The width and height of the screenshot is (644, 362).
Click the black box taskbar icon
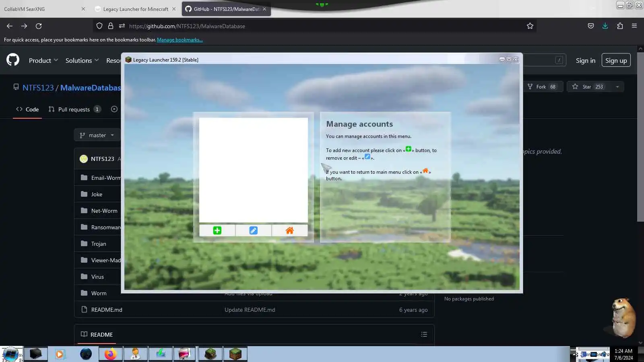(35, 354)
